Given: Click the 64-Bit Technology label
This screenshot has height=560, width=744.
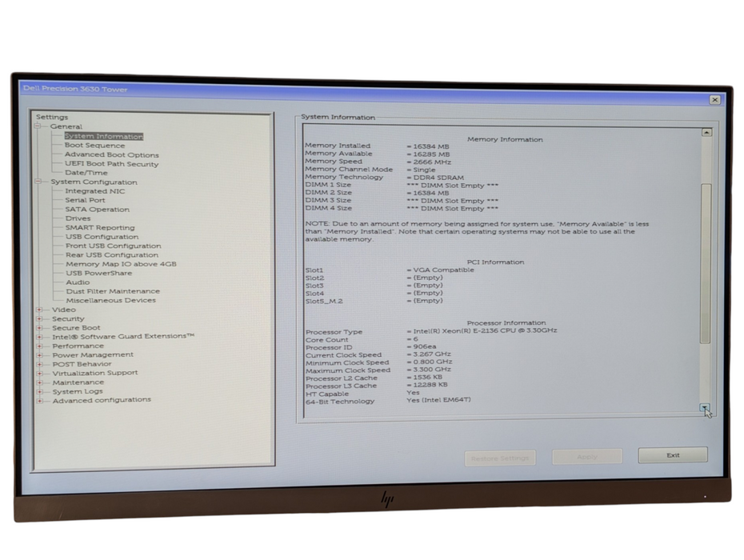Looking at the screenshot, I should click(x=340, y=402).
